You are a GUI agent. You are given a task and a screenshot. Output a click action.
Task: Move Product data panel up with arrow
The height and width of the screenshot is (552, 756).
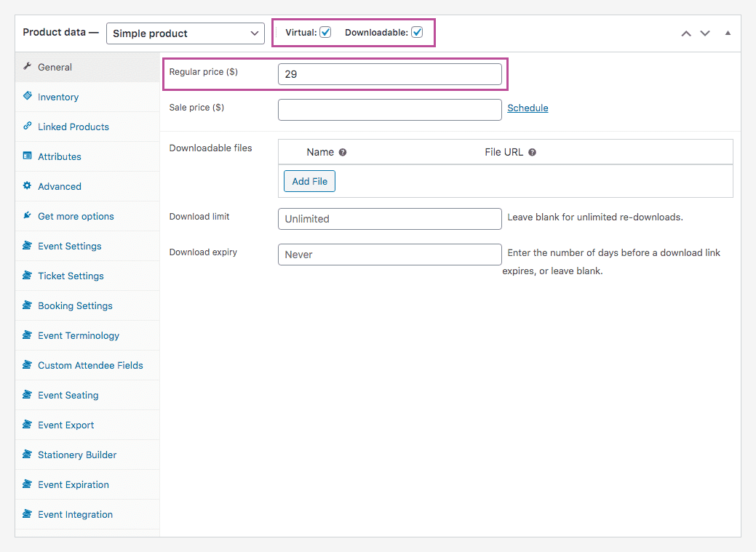tap(686, 33)
